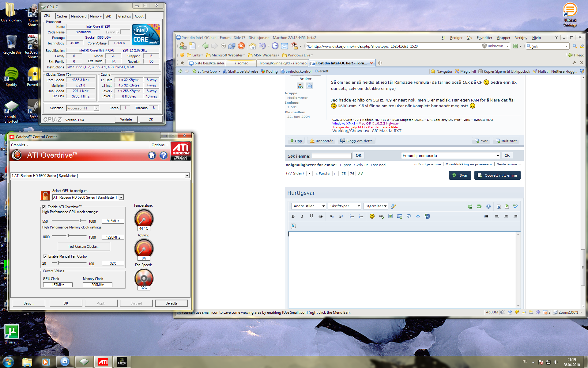Open the Verktøy menu in Maxthon
This screenshot has height=368, width=588.
coord(521,38)
